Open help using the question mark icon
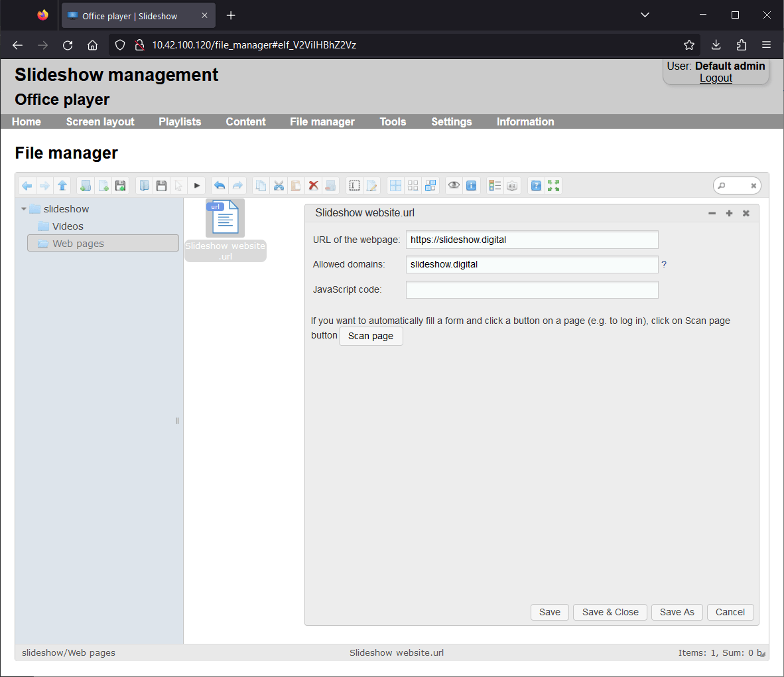This screenshot has width=784, height=677. click(x=535, y=185)
